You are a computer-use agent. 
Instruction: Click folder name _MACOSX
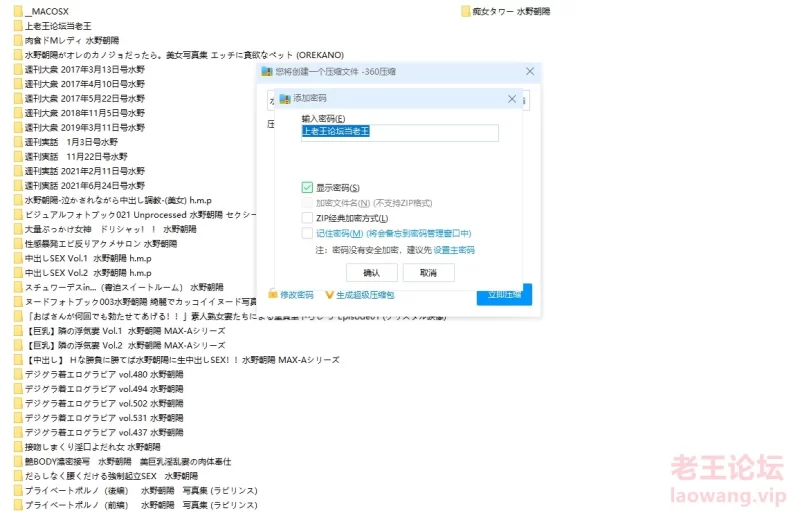(x=47, y=11)
